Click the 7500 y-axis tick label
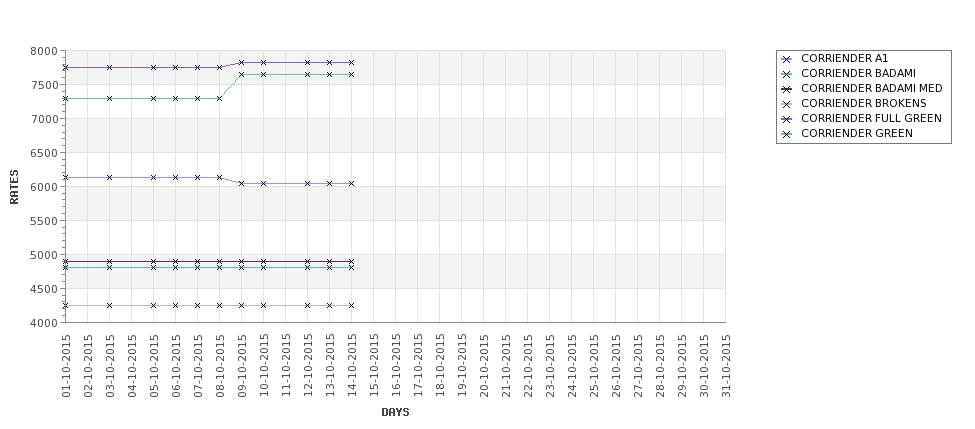Image resolution: width=975 pixels, height=429 pixels. (x=44, y=85)
